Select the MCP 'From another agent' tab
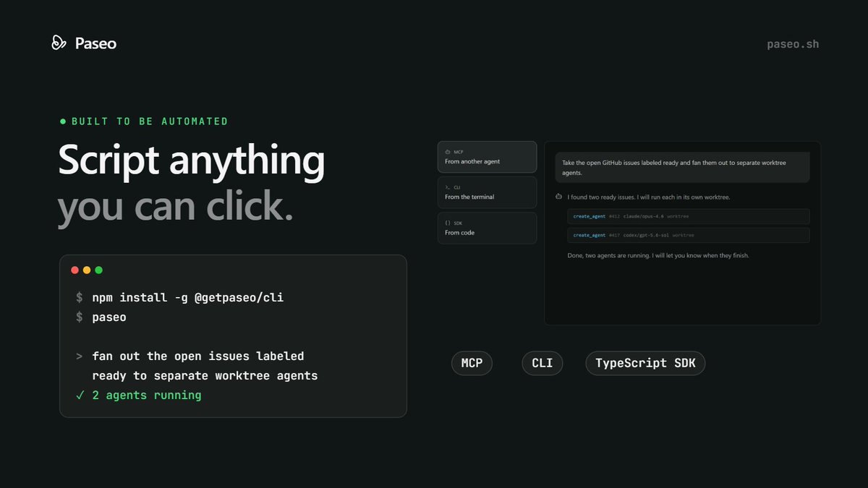The height and width of the screenshot is (488, 868). [x=487, y=156]
